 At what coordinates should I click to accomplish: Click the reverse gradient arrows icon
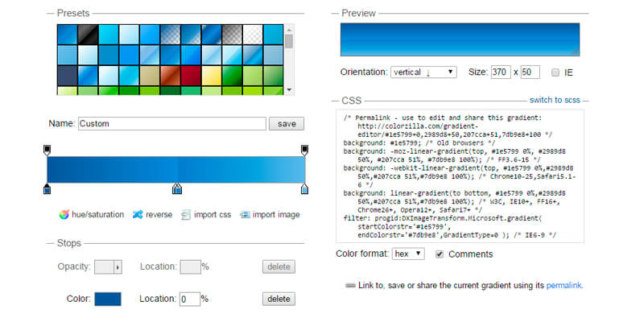[x=138, y=215]
